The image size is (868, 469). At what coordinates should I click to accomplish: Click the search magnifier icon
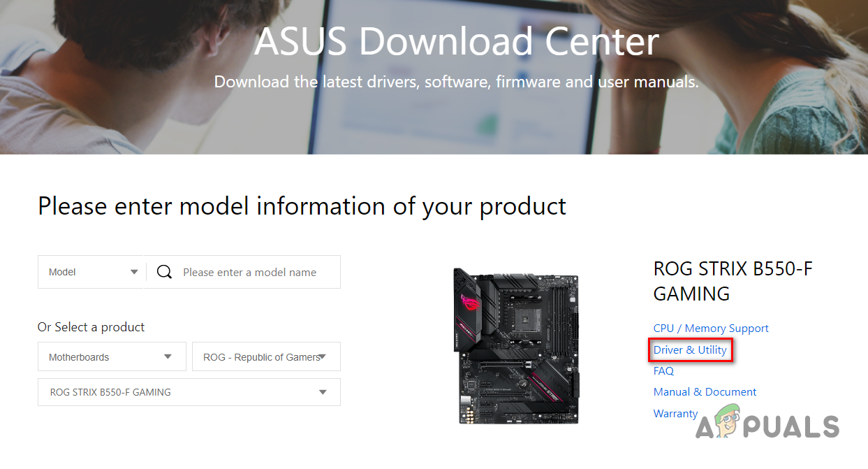coord(164,273)
